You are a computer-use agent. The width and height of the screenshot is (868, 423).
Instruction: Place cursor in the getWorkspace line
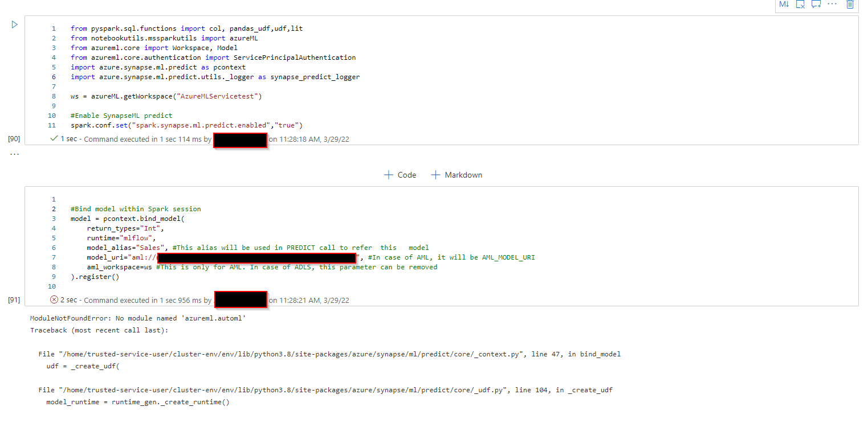coord(166,96)
